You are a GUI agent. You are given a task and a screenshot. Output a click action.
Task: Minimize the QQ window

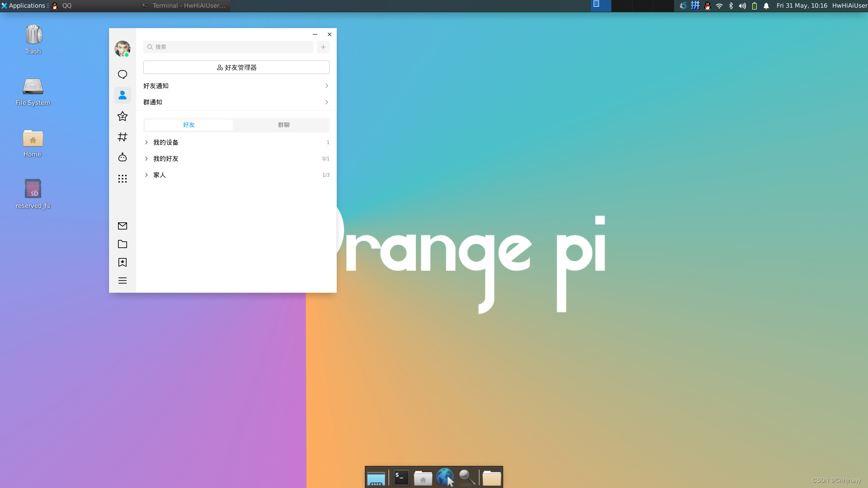pyautogui.click(x=315, y=34)
